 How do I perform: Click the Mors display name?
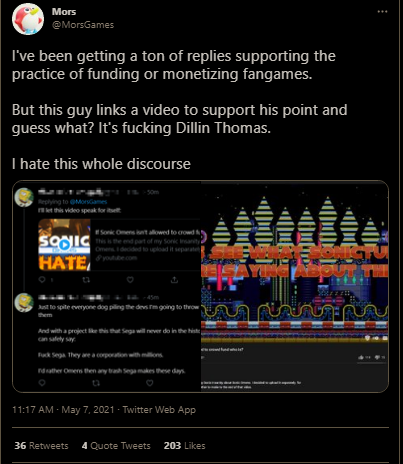[x=64, y=12]
